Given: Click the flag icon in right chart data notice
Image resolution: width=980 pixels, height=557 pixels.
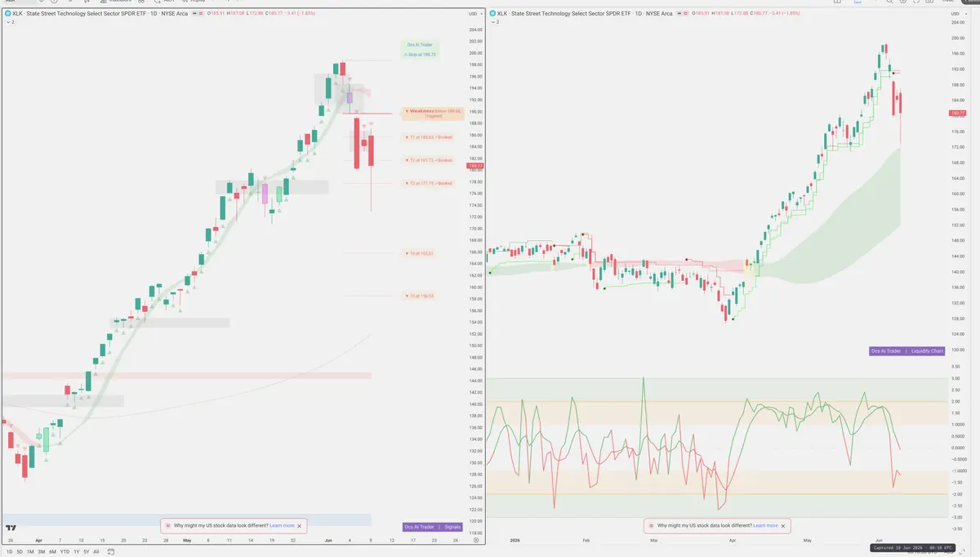Looking at the screenshot, I should pos(651,526).
